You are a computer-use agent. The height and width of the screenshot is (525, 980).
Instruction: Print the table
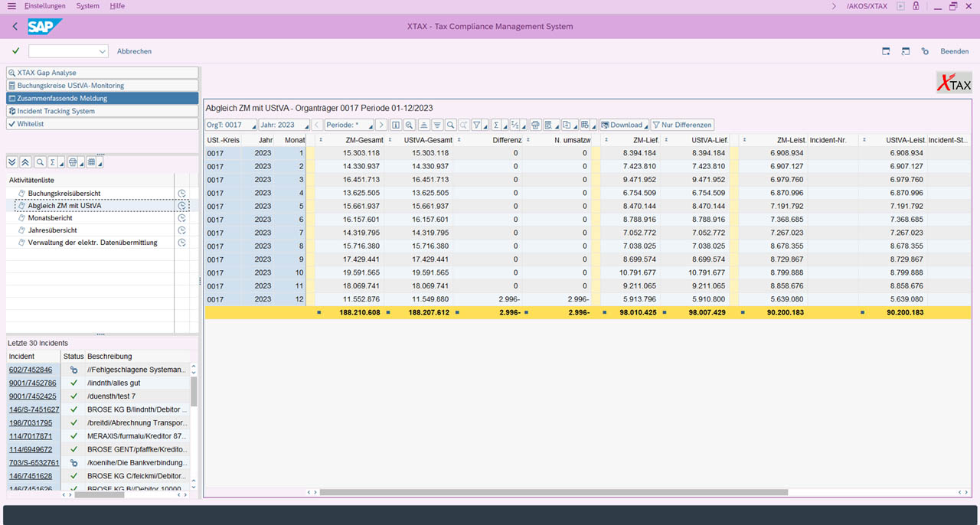535,125
